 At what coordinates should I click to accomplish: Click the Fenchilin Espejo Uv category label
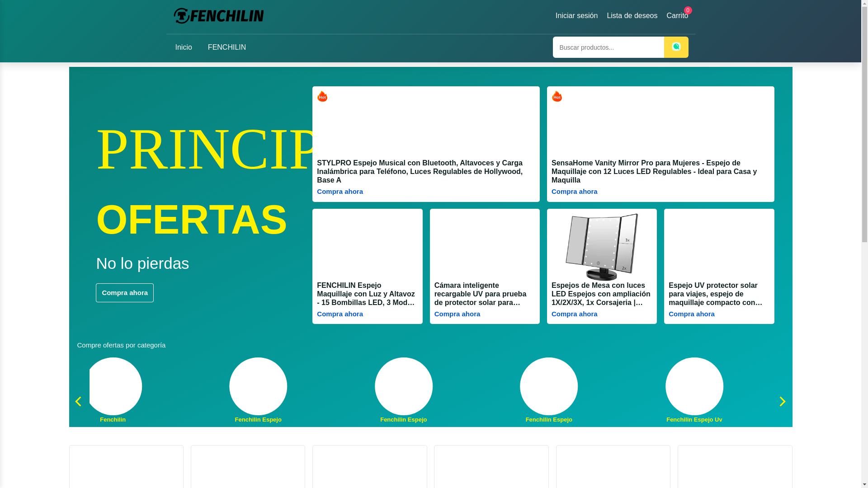click(x=694, y=420)
